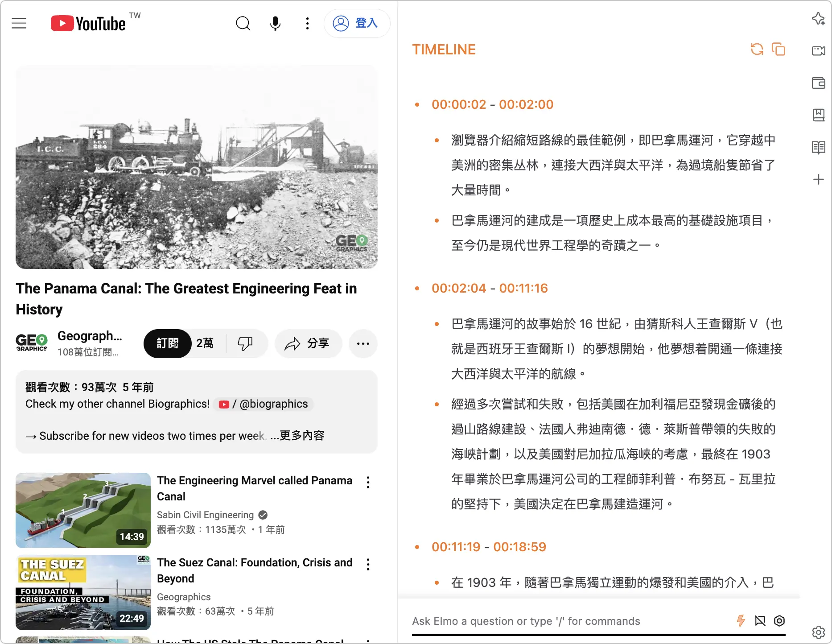The height and width of the screenshot is (644, 832).
Task: Click the 108萬位訂閱 subscriber count
Action: (x=88, y=352)
